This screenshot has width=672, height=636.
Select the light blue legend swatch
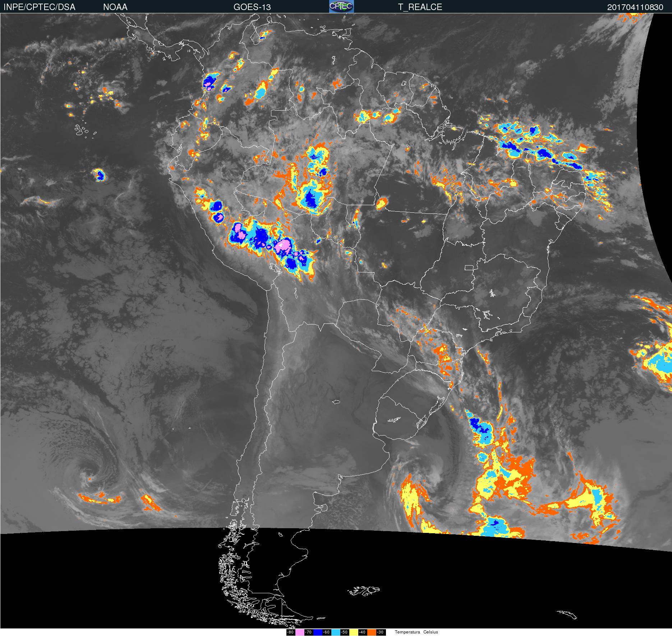point(336,632)
